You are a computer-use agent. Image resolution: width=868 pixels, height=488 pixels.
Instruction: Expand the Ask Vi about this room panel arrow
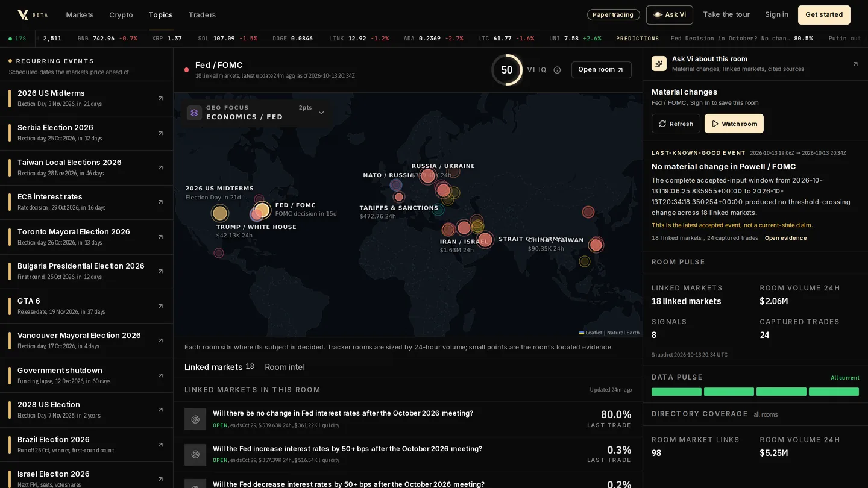point(855,64)
